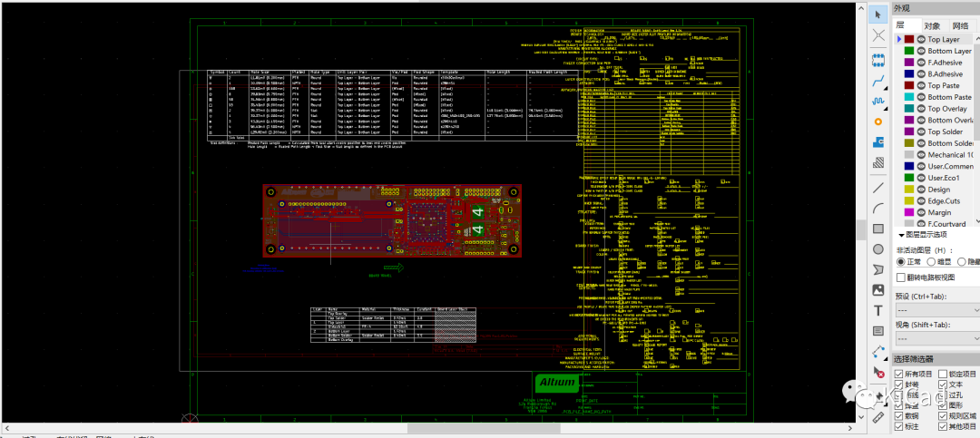Image resolution: width=980 pixels, height=438 pixels.
Task: Choose the add text tool
Action: (x=878, y=310)
